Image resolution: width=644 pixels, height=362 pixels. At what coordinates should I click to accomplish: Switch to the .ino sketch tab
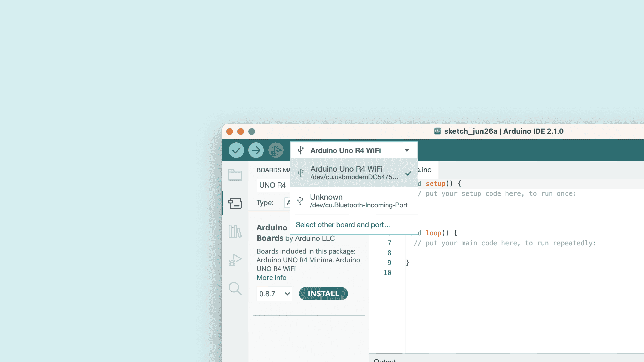pos(426,170)
